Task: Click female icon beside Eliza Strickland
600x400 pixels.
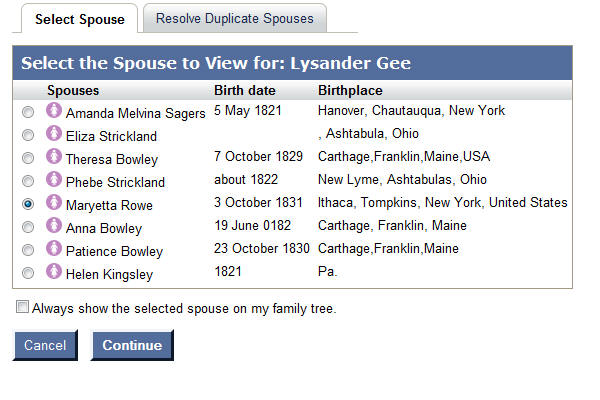Action: point(54,133)
